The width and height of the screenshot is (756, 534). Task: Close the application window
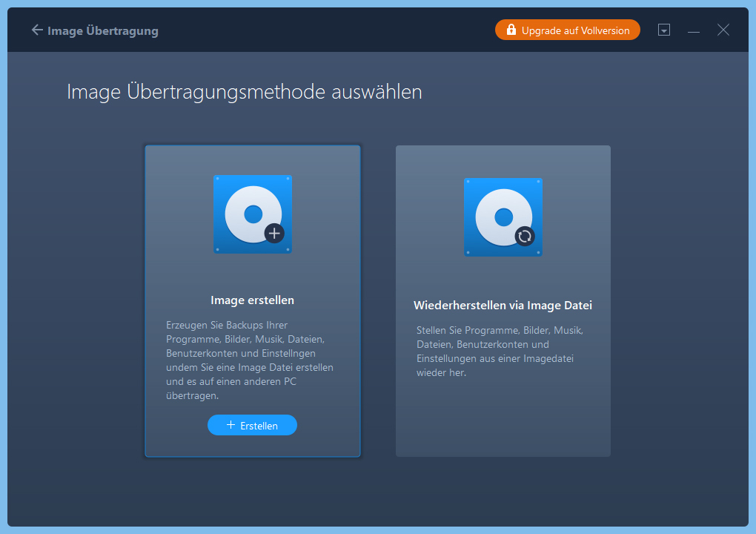(x=723, y=30)
